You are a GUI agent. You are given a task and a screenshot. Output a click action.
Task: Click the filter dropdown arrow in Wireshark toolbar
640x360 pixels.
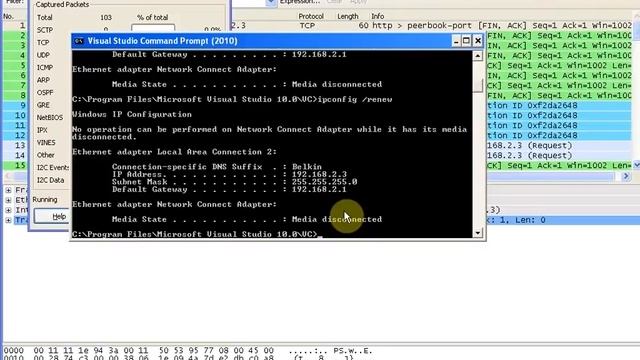coord(271,2)
